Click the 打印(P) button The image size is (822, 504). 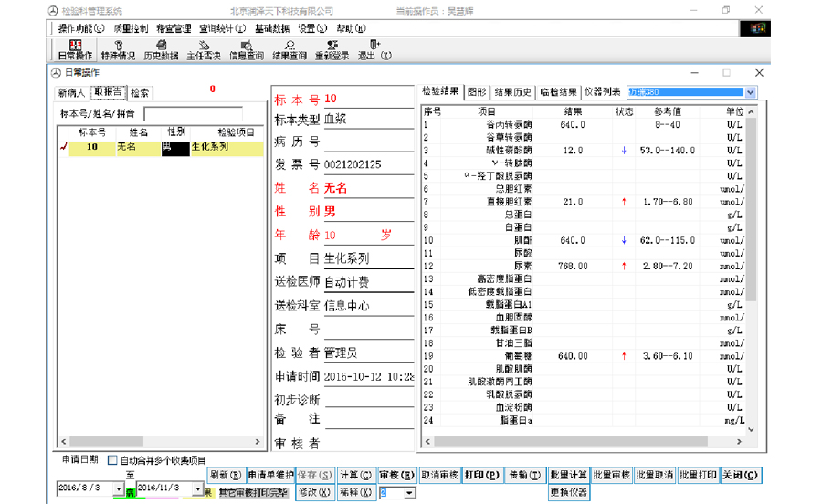481,476
